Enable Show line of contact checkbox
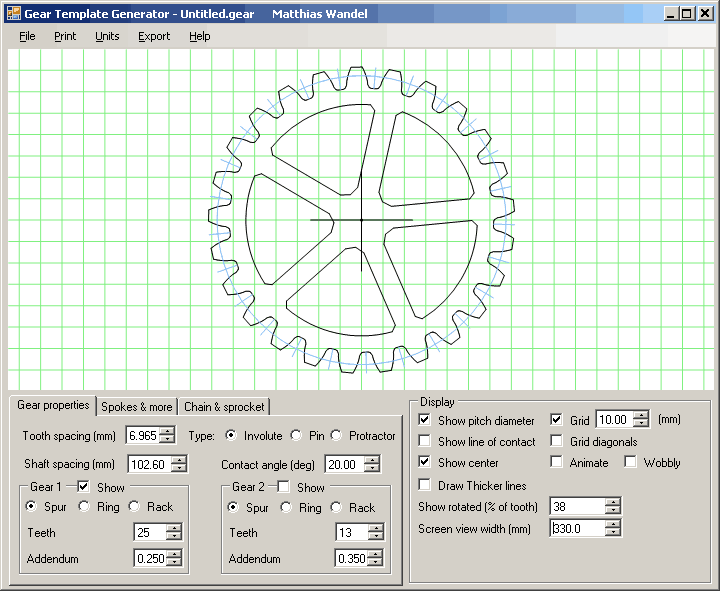The height and width of the screenshot is (591, 720). 425,441
